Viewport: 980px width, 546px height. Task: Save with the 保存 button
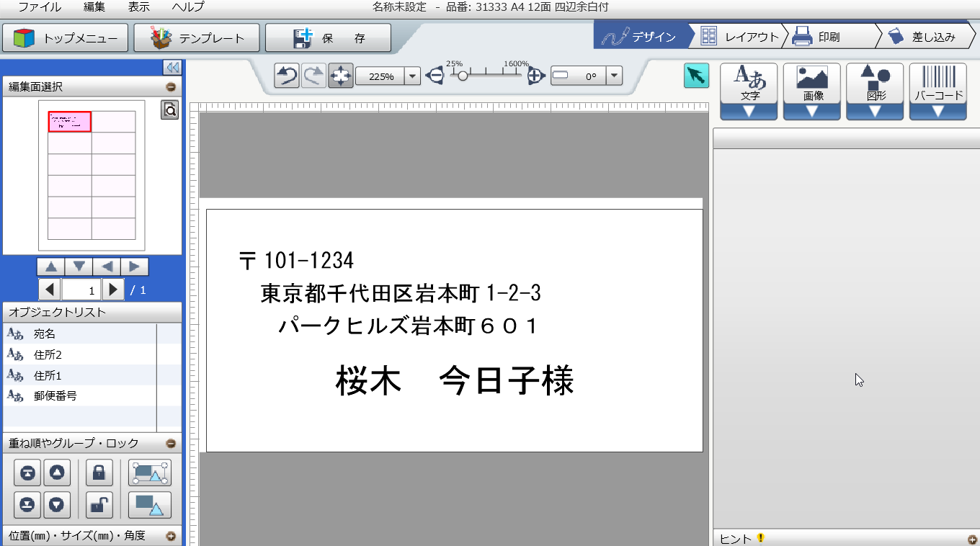pos(328,38)
